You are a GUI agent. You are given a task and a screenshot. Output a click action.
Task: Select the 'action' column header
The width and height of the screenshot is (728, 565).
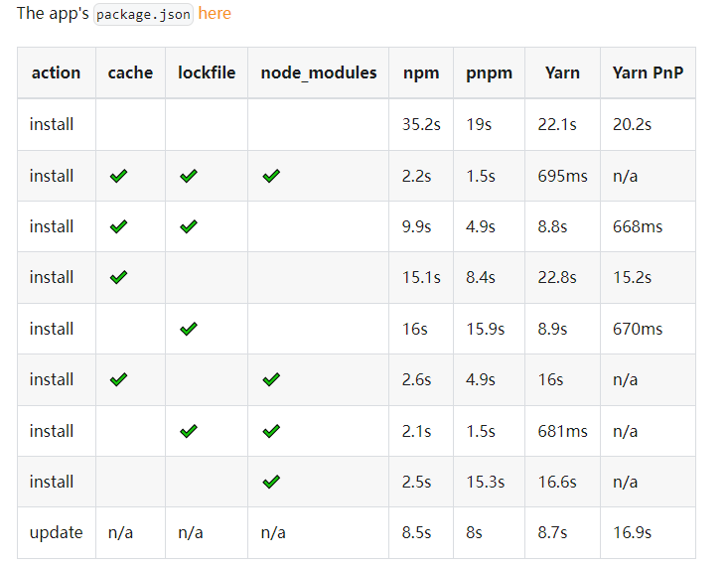56,72
